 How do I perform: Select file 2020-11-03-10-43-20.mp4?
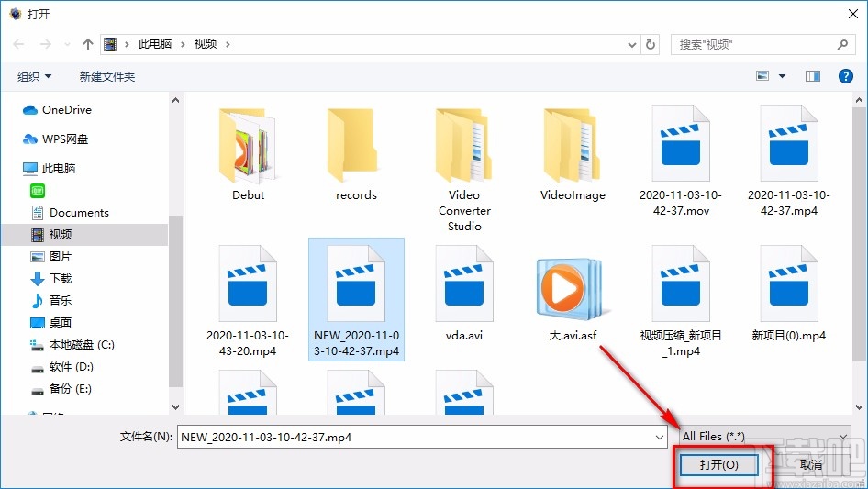(248, 301)
